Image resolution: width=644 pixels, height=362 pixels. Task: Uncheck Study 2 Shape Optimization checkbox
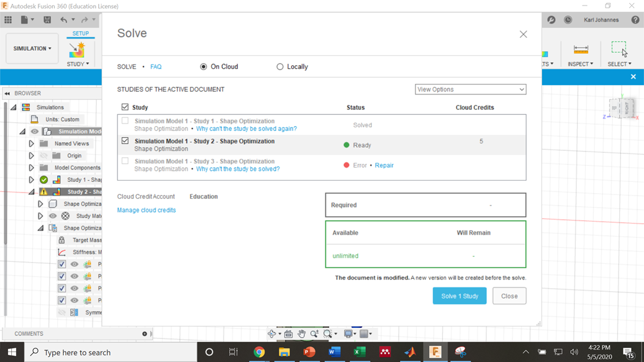click(x=125, y=141)
